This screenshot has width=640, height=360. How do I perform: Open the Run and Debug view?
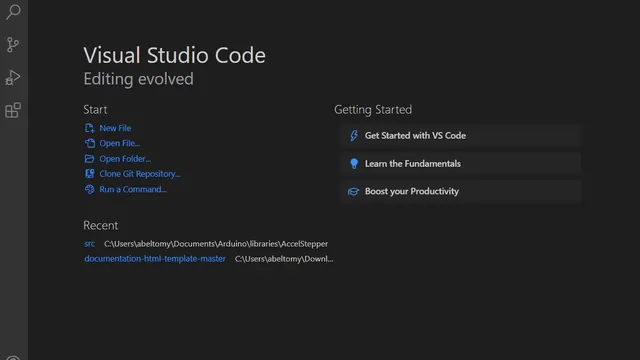click(13, 78)
